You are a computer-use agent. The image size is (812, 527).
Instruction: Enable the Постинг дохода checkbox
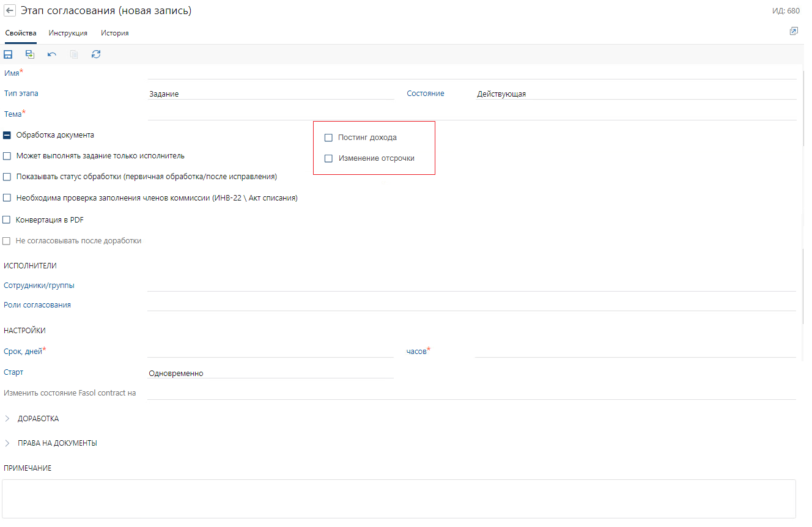[328, 138]
